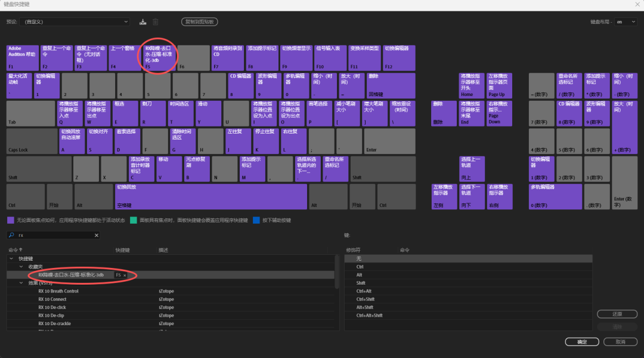
Task: Select the Ctrl+Alt+Shift modifier row
Action: [468, 315]
